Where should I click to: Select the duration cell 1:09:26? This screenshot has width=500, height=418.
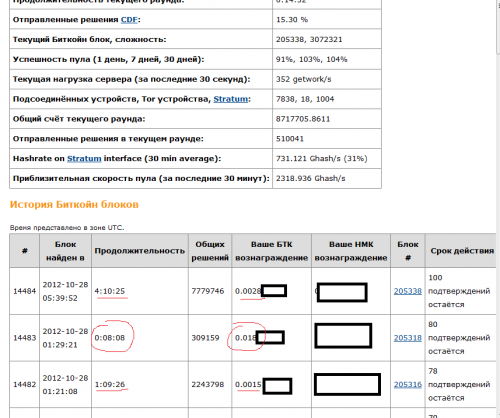coord(110,384)
